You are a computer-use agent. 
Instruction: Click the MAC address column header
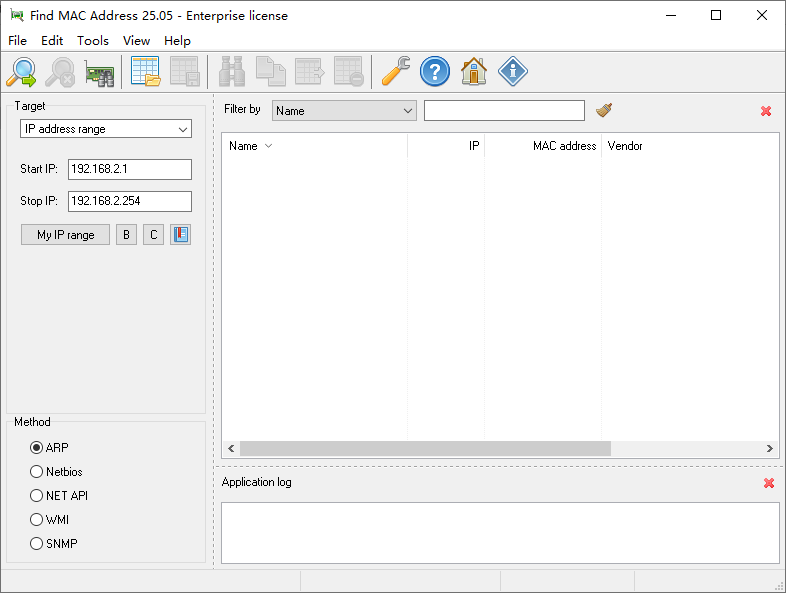pyautogui.click(x=543, y=146)
